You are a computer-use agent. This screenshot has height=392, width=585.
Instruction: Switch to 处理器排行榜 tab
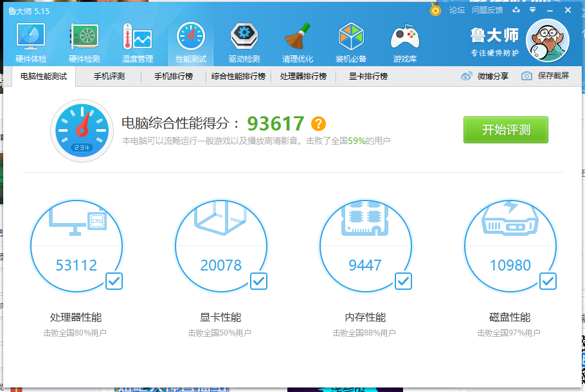pos(303,76)
